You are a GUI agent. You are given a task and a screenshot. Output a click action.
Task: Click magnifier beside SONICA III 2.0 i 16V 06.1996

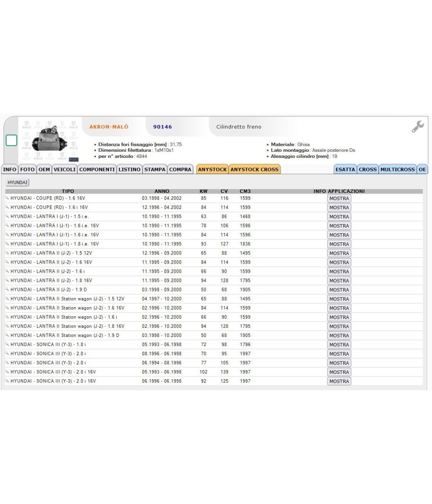pos(7,381)
